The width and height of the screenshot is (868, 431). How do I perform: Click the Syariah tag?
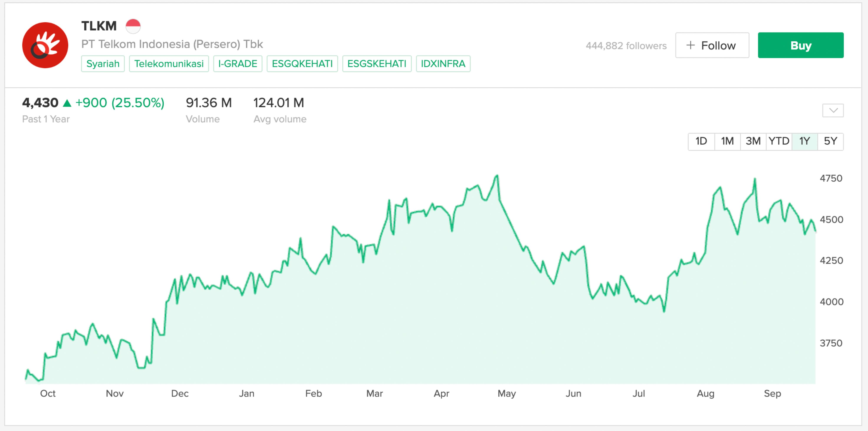[103, 64]
